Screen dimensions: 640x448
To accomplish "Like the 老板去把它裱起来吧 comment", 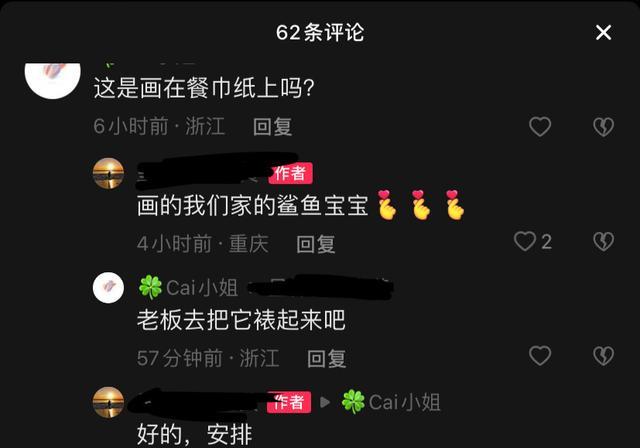I will click(x=540, y=355).
